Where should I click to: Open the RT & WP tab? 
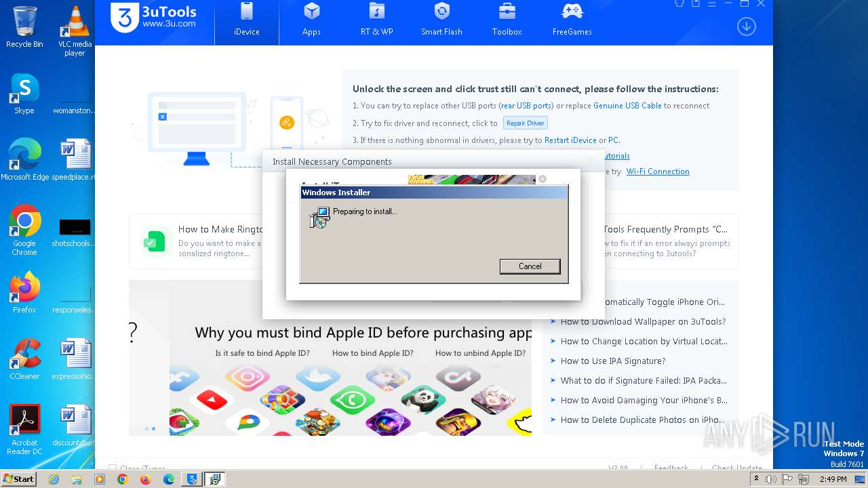pyautogui.click(x=376, y=20)
